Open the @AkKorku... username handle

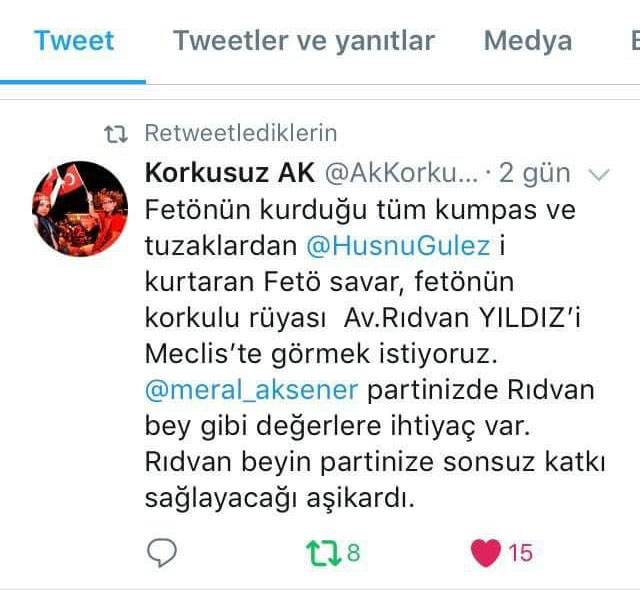(x=401, y=173)
